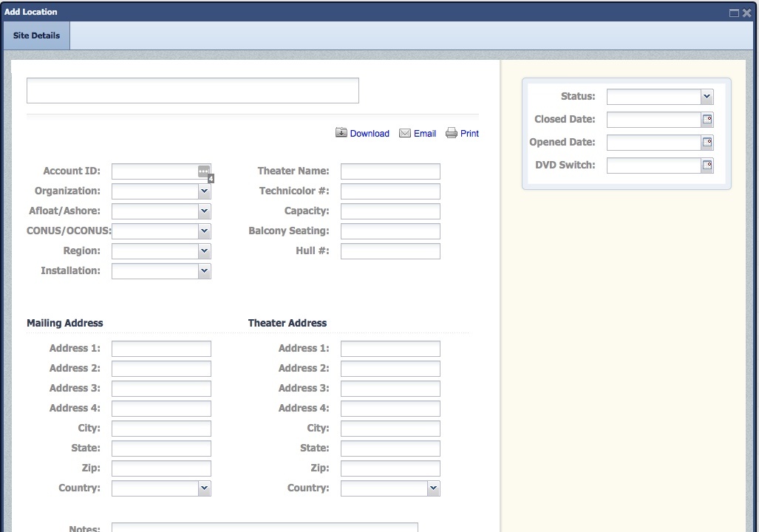Maximize the Add Location window
Image resolution: width=759 pixels, height=532 pixels.
(x=734, y=13)
